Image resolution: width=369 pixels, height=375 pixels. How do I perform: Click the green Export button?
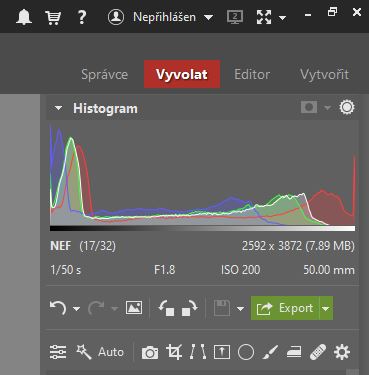pos(285,308)
